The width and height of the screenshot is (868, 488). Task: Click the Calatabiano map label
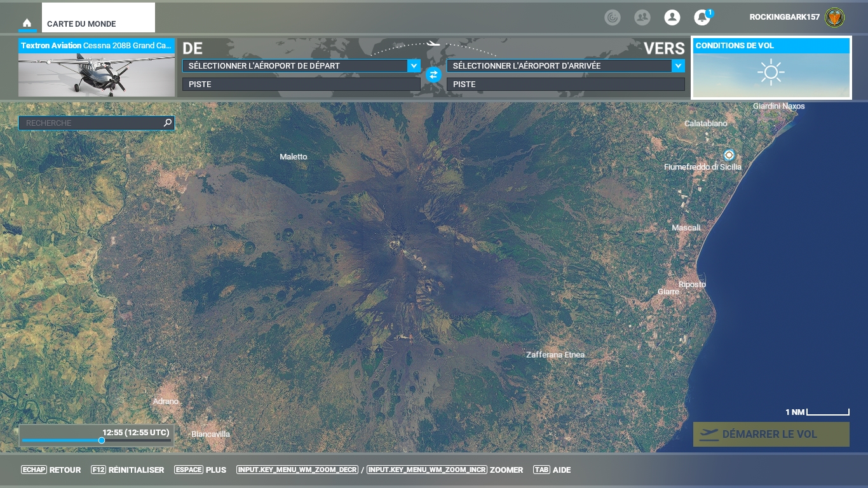click(x=705, y=123)
